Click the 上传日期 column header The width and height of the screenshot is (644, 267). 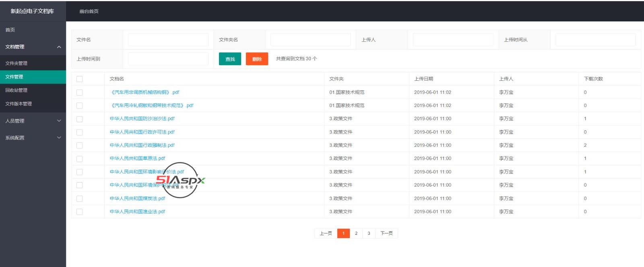point(424,79)
